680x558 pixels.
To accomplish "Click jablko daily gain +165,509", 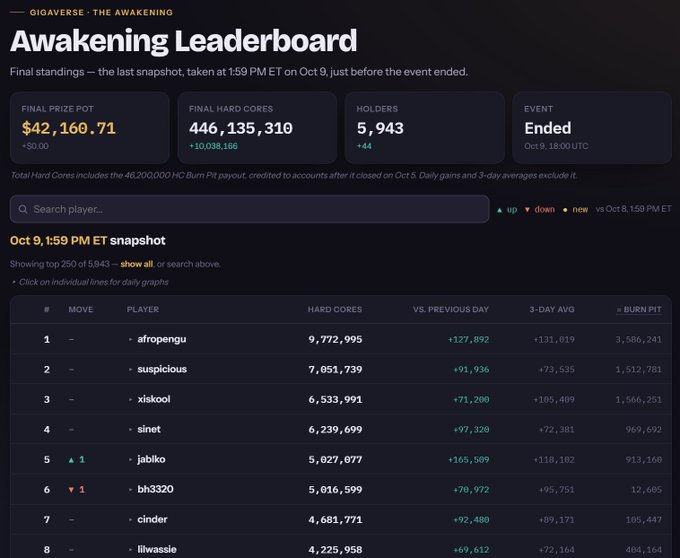I will (468, 460).
